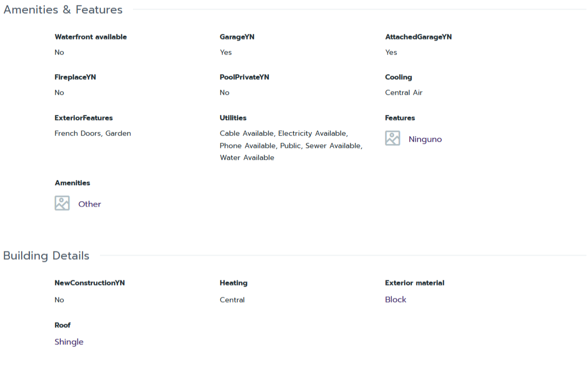The image size is (588, 375).
Task: Follow the Shingle roof link
Action: tap(69, 342)
